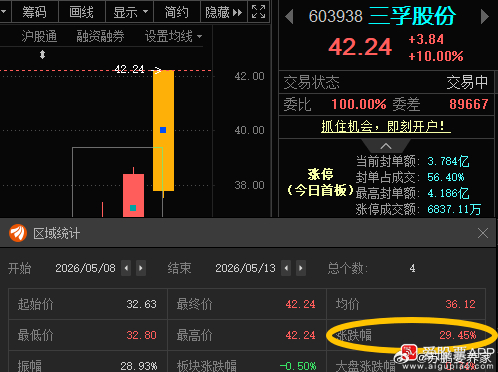498x372 pixels.
Task: Click the 画线 drawing toolbar button
Action: pos(82,12)
